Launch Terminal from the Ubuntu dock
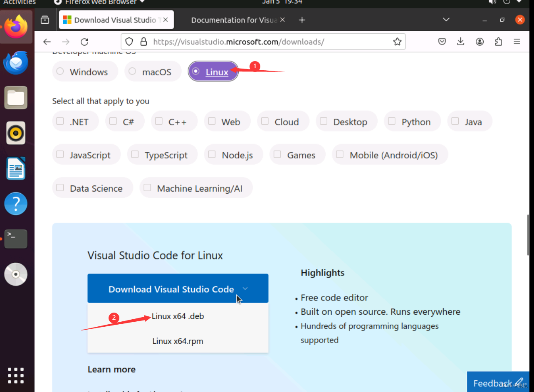 click(16, 239)
